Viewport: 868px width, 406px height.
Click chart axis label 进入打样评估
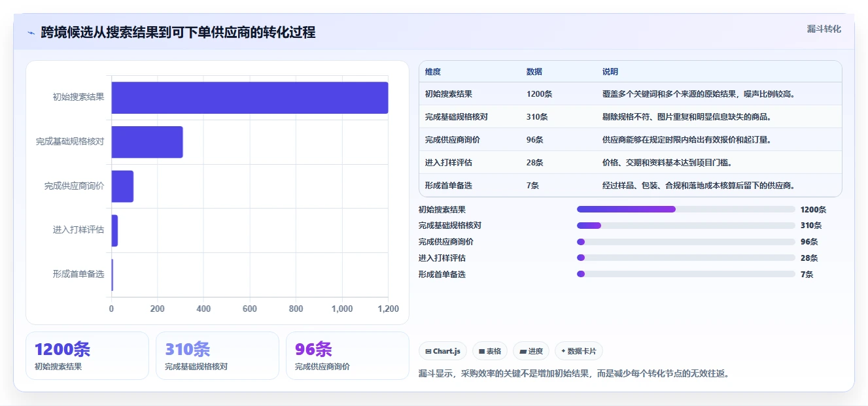[78, 230]
